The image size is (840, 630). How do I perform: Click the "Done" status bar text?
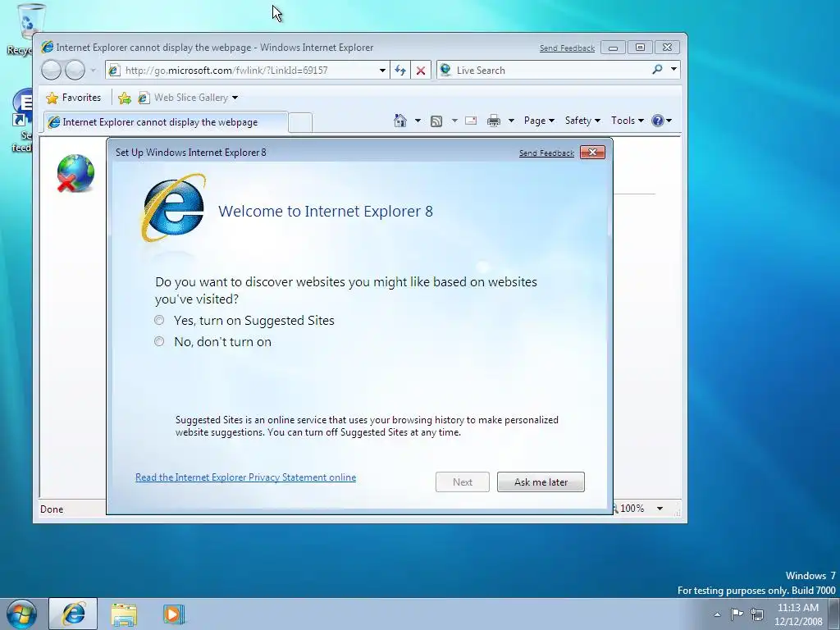52,509
